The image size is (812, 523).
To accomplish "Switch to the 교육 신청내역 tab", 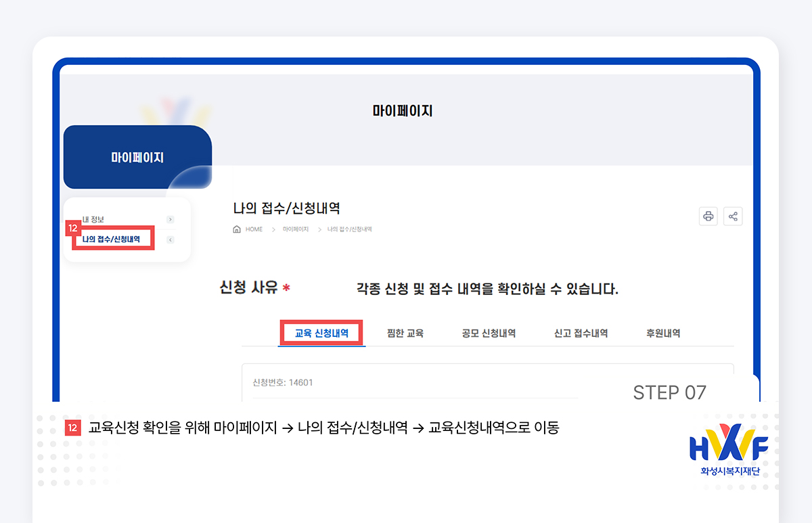I will click(321, 332).
